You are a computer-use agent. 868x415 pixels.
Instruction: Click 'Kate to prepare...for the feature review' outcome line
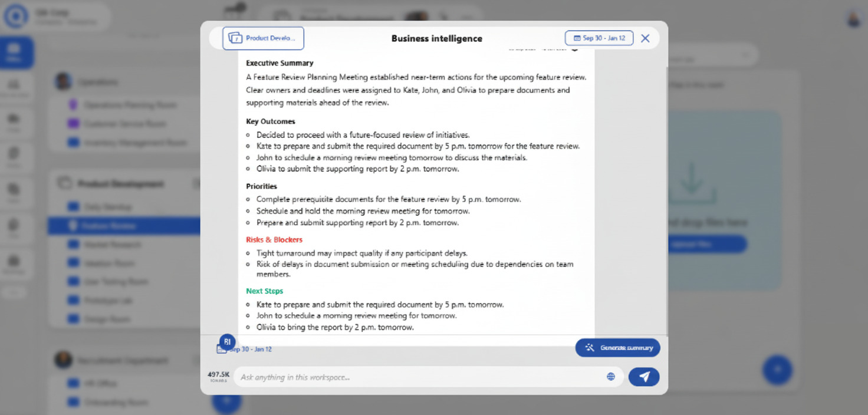click(418, 146)
